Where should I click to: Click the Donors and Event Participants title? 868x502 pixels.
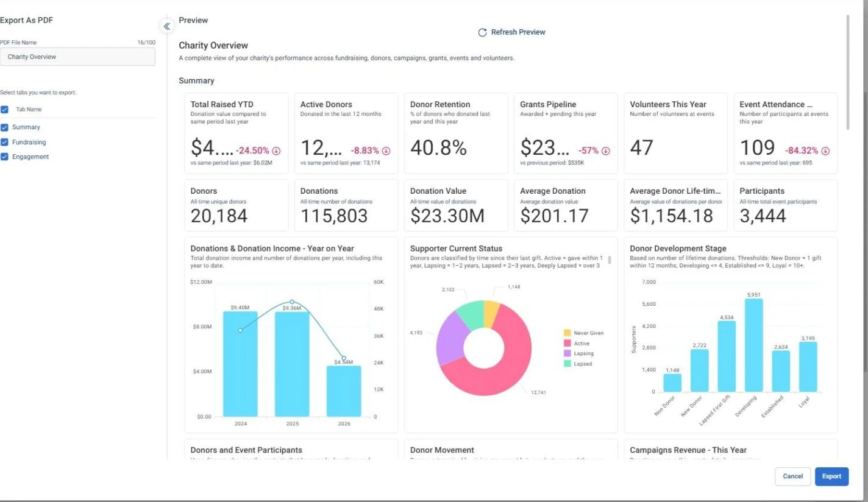coord(246,450)
